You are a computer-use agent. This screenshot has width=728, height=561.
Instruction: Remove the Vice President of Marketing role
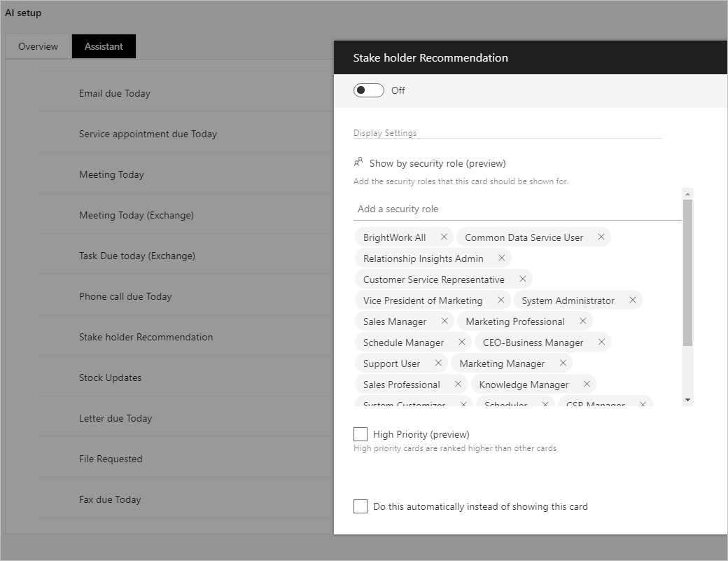(500, 300)
